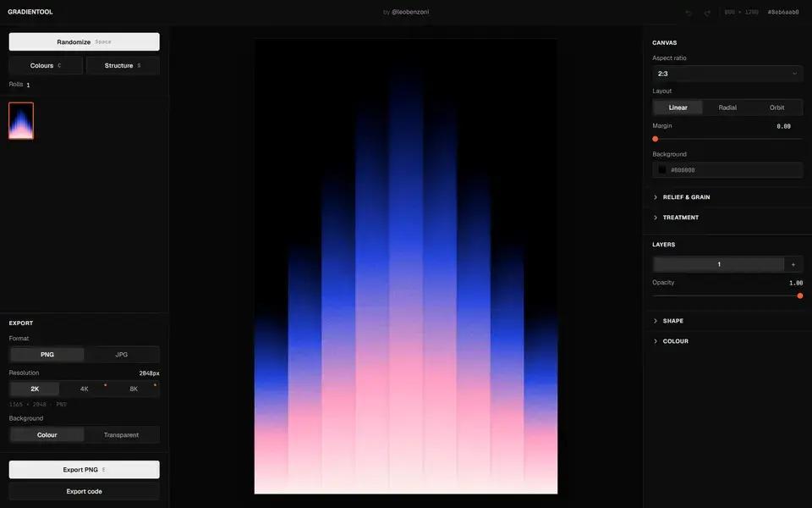Click the '1365 × 2048 · PNG' export size text

pyautogui.click(x=38, y=405)
